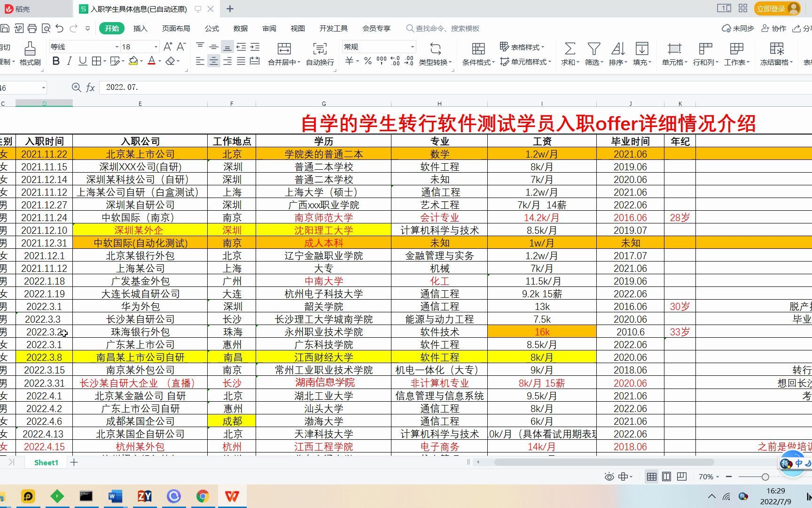Undo the last action
The width and height of the screenshot is (812, 508).
point(59,29)
